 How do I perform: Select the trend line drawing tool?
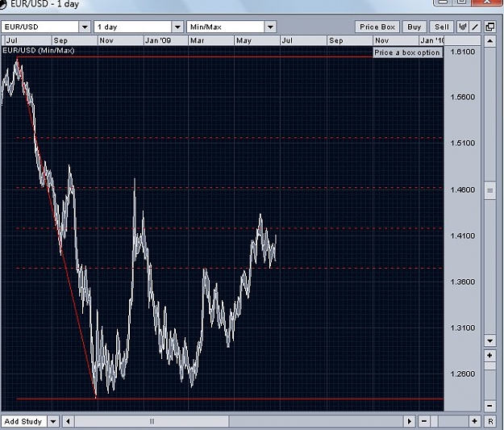[x=475, y=27]
